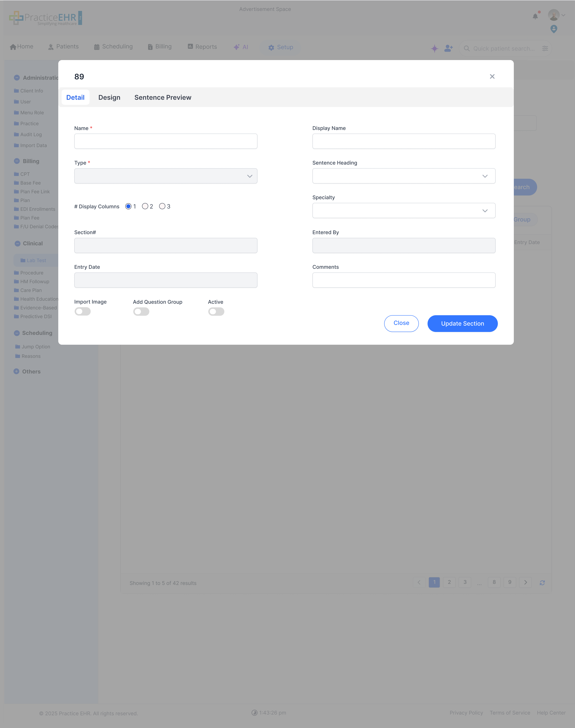Open the Type dropdown
The width and height of the screenshot is (575, 728).
166,176
